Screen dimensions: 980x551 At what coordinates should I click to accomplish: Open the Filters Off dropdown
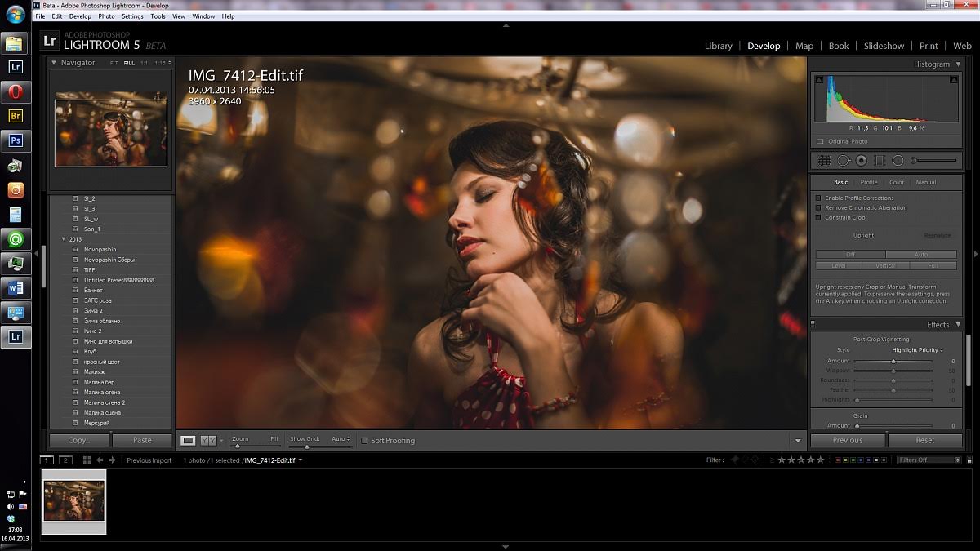tap(929, 460)
